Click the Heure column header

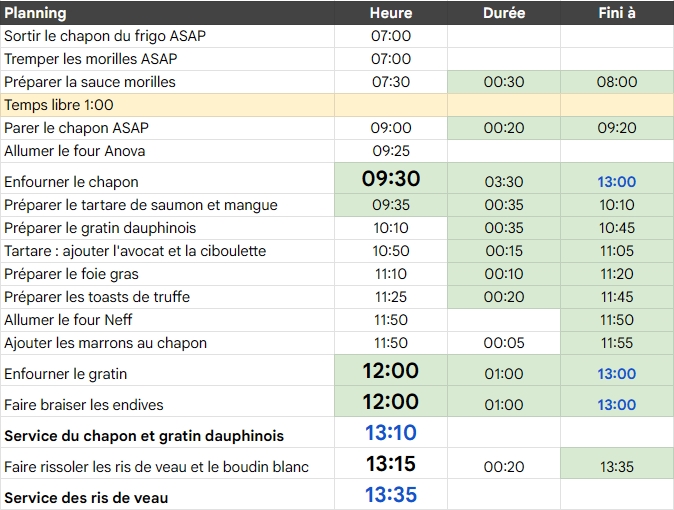click(x=391, y=13)
